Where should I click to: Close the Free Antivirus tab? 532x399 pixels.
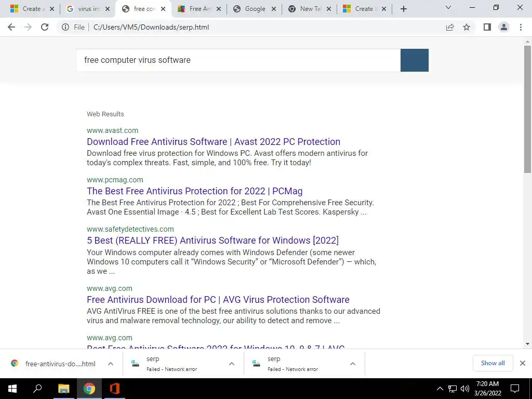219,9
